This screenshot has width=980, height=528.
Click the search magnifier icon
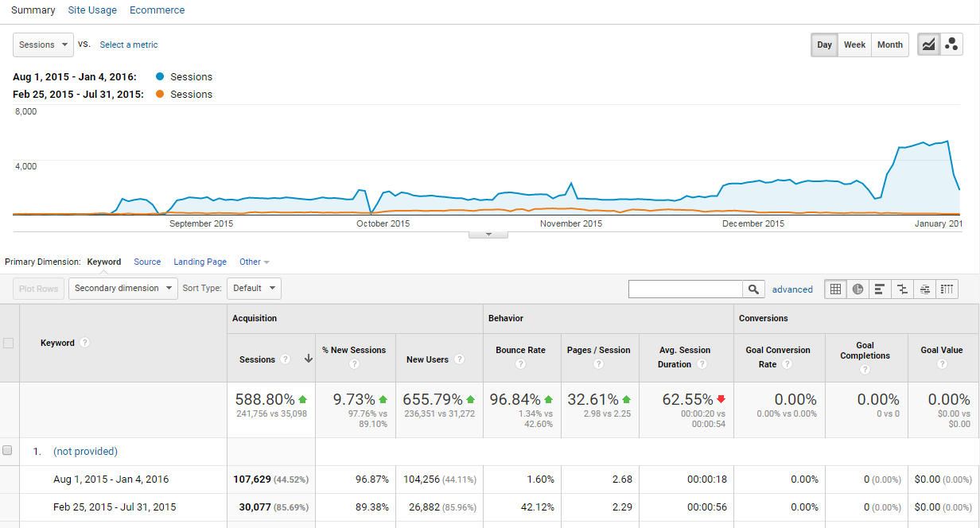pos(752,289)
